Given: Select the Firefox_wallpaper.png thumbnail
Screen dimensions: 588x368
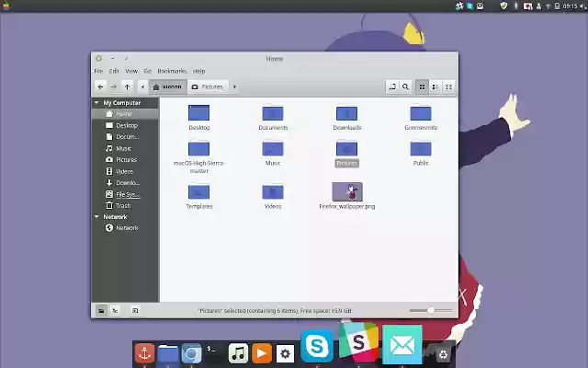Looking at the screenshot, I should [x=347, y=192].
